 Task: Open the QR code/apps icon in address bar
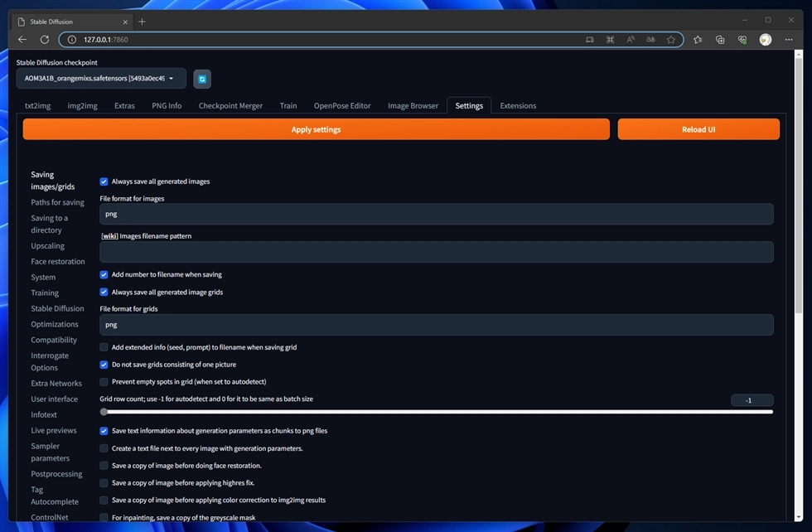click(x=610, y=40)
